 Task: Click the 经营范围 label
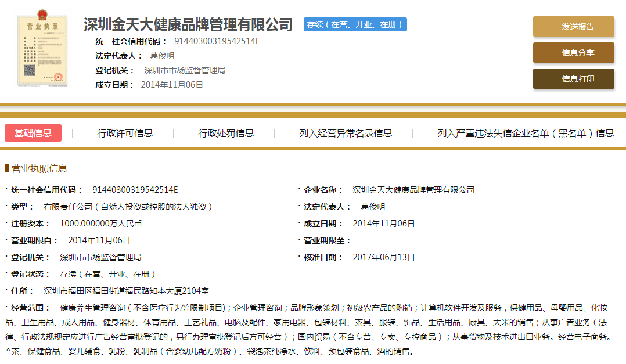point(31,308)
